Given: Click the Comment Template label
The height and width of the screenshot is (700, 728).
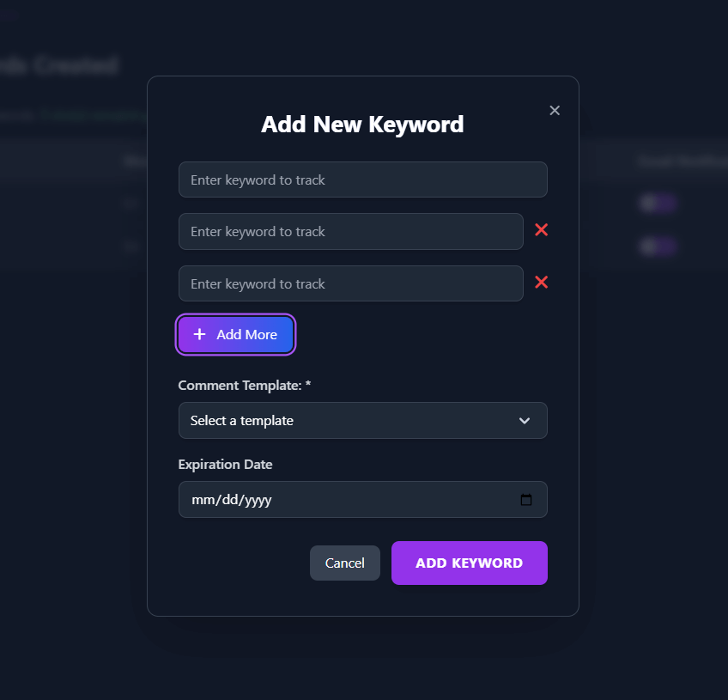Looking at the screenshot, I should (244, 386).
